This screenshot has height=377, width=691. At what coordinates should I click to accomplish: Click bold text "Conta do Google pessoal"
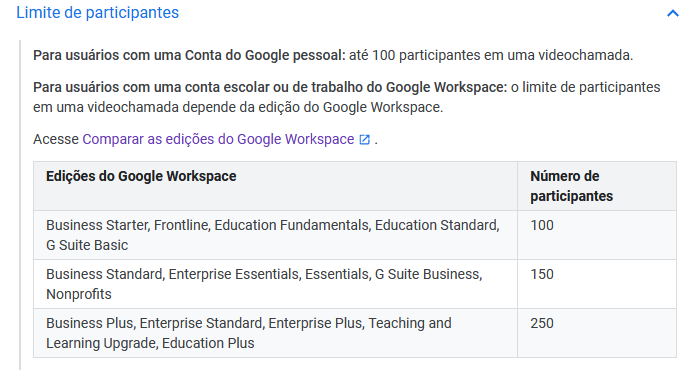[x=265, y=56]
